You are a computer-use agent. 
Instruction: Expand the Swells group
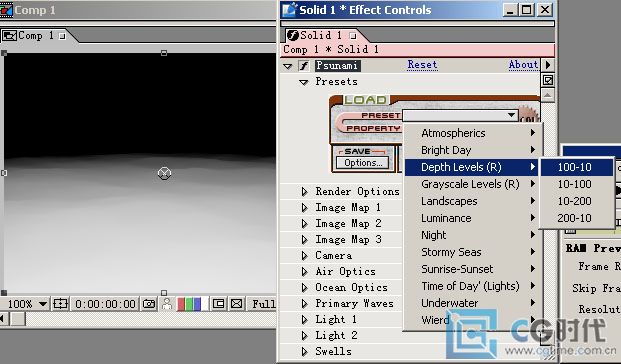point(304,351)
